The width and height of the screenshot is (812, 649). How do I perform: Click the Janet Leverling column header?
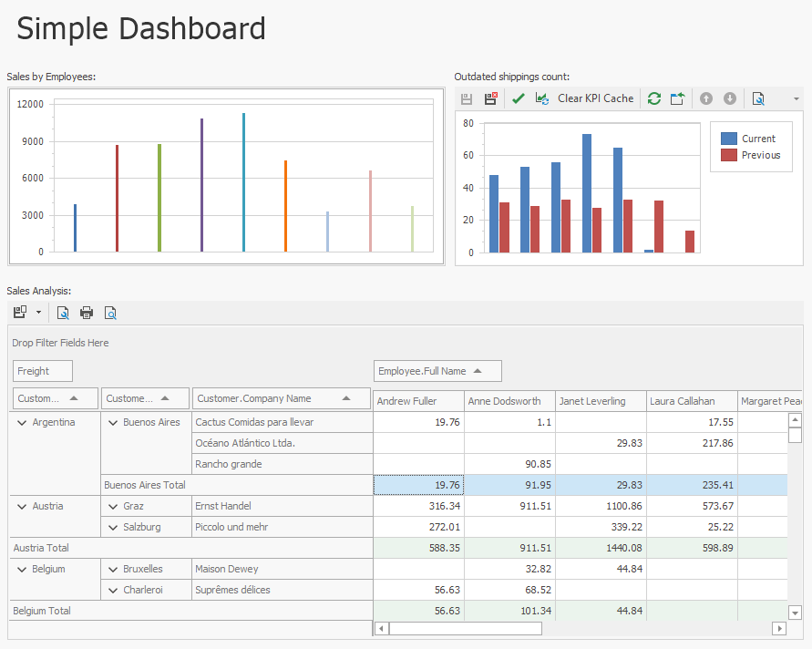point(601,401)
